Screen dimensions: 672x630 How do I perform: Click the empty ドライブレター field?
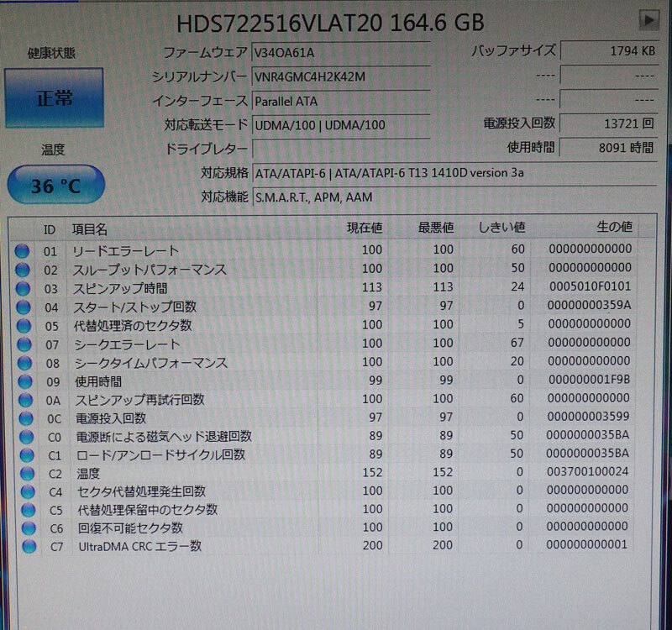pos(341,150)
